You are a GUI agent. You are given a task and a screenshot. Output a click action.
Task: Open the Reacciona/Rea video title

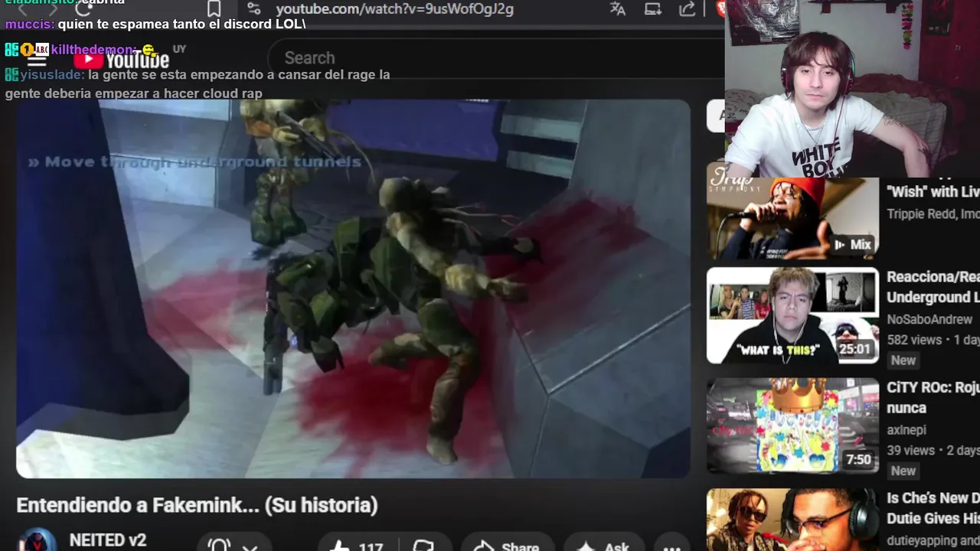pos(933,287)
